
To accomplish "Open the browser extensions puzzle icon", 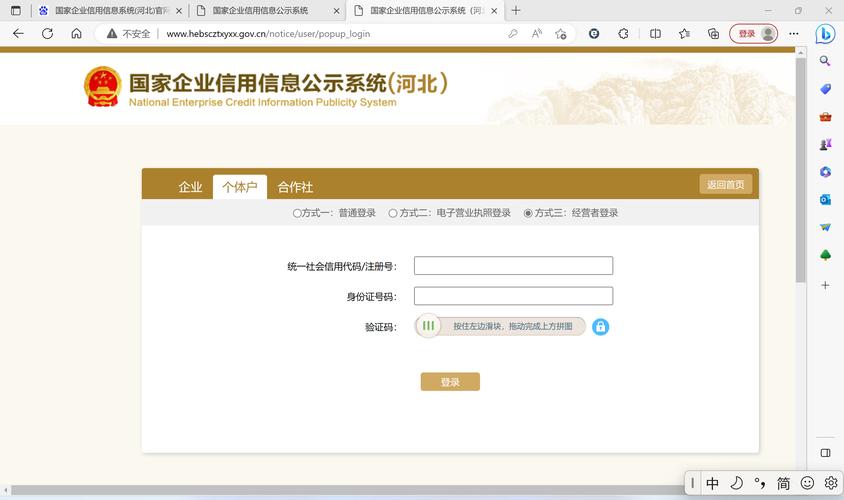I will [623, 34].
